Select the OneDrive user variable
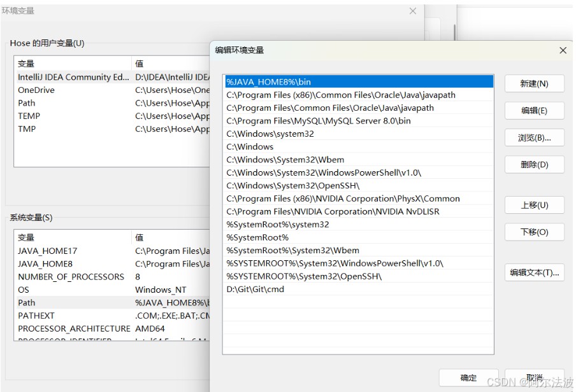Viewport: 576px width, 392px height. [x=36, y=90]
